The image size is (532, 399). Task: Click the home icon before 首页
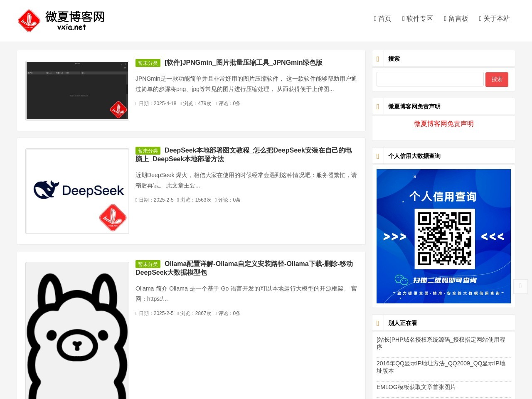click(x=375, y=18)
